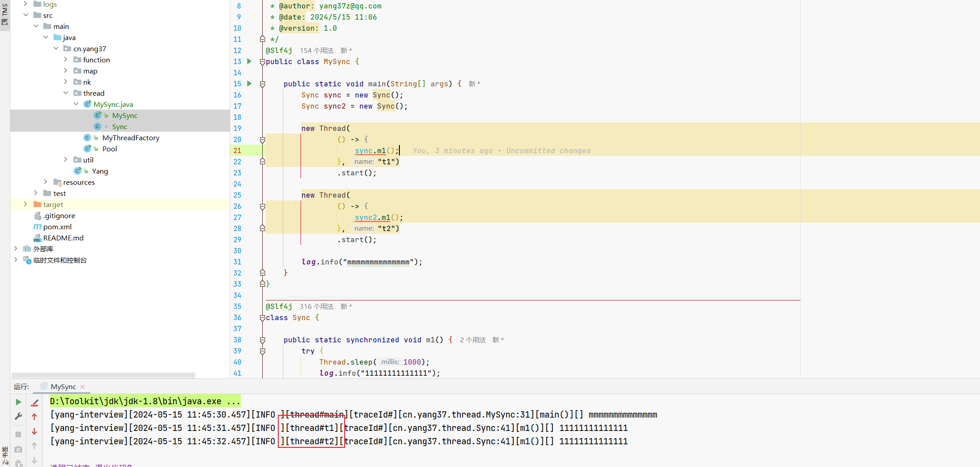Expand the nk package
The width and height of the screenshot is (980, 467).
[x=66, y=81]
